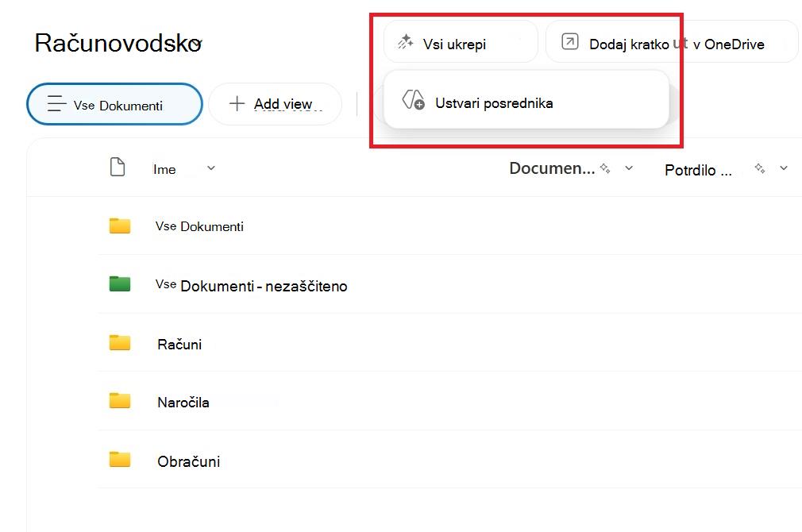Open the Potrdilo column dropdown chevron
Image resolution: width=802 pixels, height=532 pixels.
784,168
